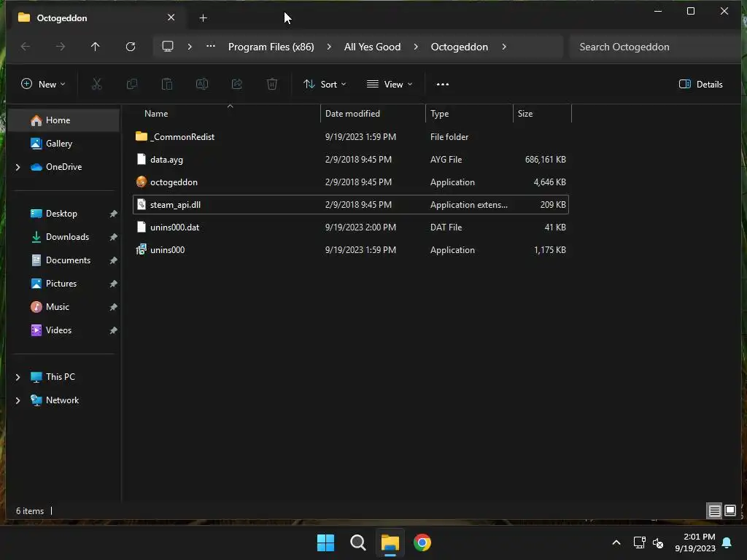Expand OneDrive in navigation pane

click(18, 167)
